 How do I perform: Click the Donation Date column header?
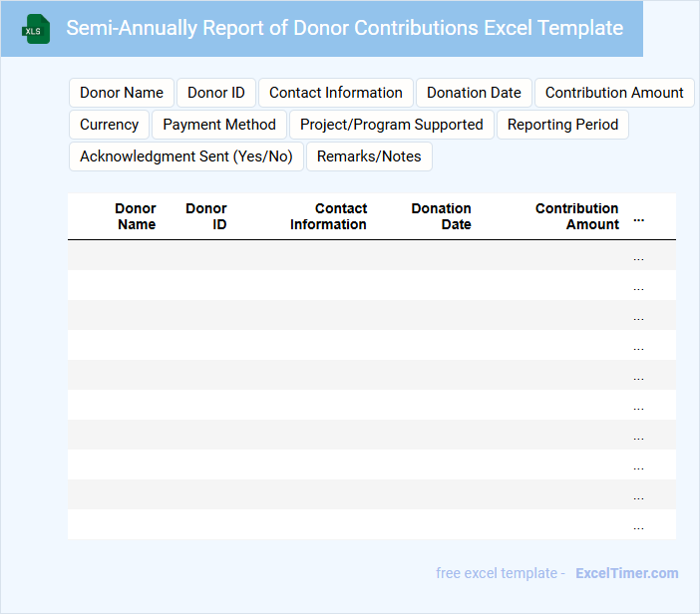coord(442,216)
